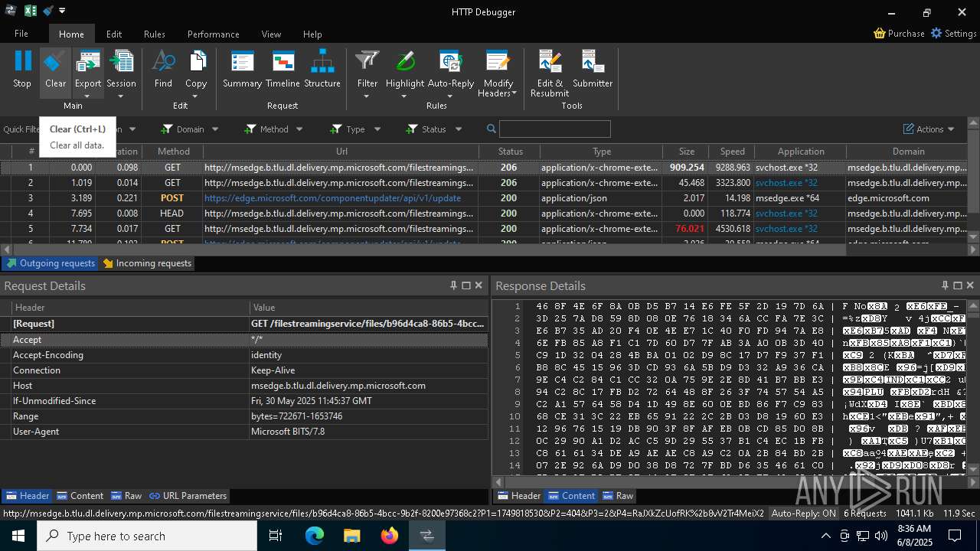The width and height of the screenshot is (980, 551).
Task: Switch to the Performance ribbon tab
Action: [214, 34]
